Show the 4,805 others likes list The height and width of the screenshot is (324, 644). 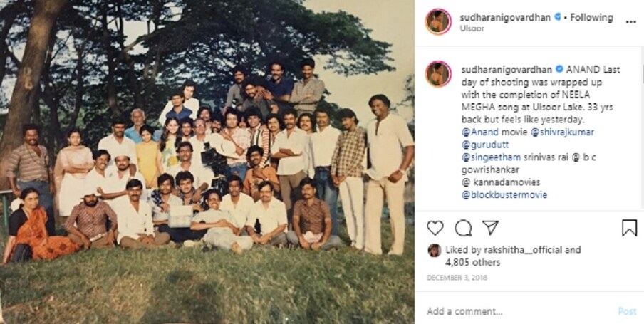coord(472,262)
